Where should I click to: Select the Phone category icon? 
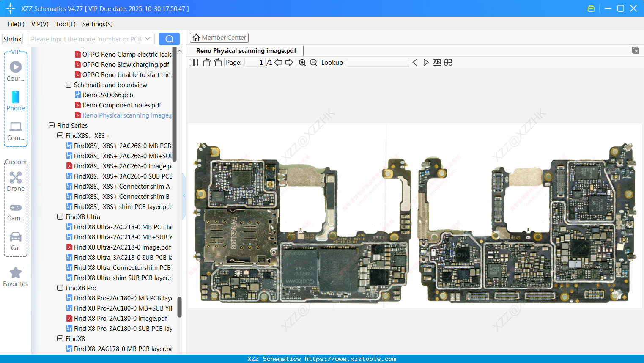coord(16,101)
